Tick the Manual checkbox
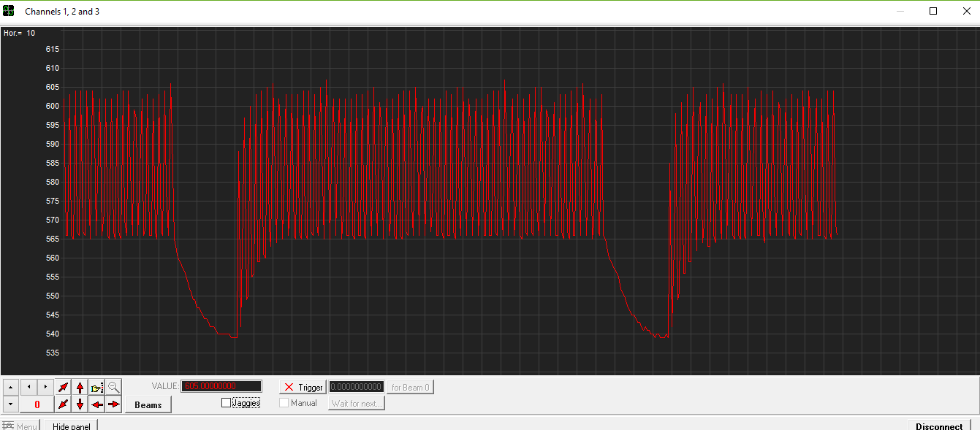The height and width of the screenshot is (430, 980). (284, 403)
